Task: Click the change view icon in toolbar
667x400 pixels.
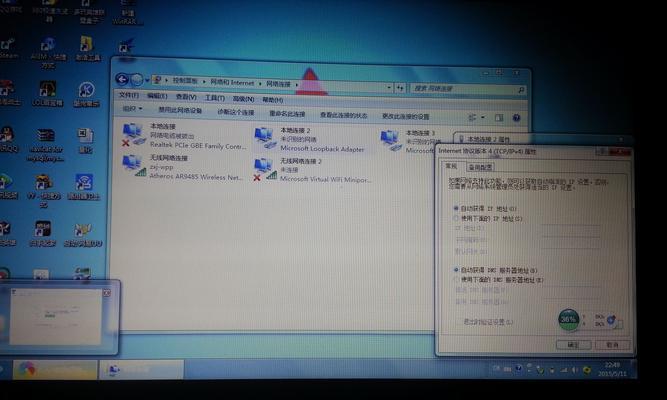Action: 472,117
